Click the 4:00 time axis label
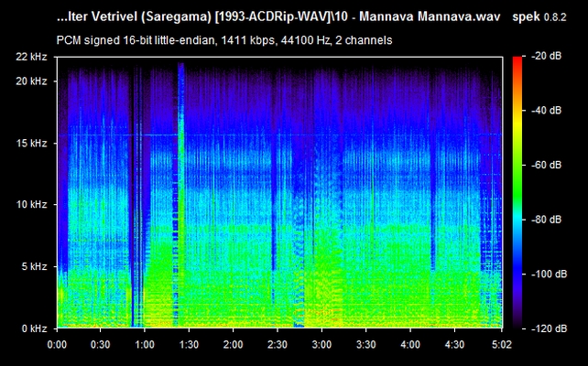The width and height of the screenshot is (588, 366). point(410,344)
